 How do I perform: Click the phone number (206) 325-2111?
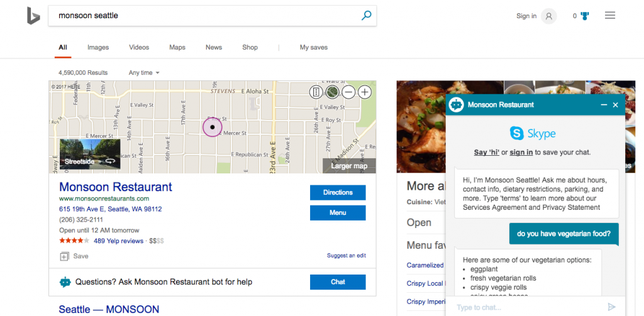pyautogui.click(x=81, y=219)
